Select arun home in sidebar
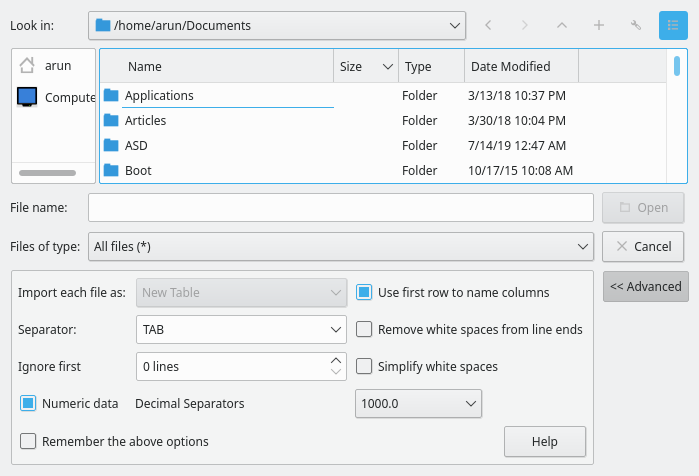 [57, 65]
